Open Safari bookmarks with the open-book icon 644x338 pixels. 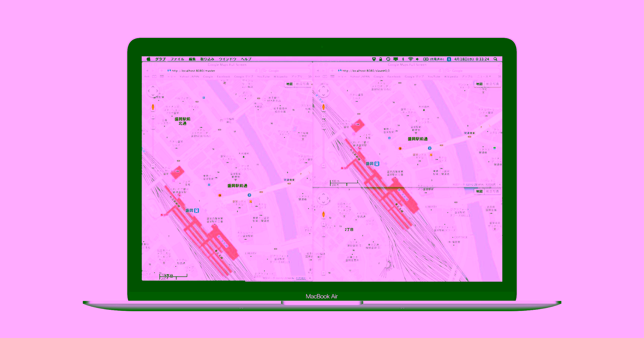click(155, 76)
